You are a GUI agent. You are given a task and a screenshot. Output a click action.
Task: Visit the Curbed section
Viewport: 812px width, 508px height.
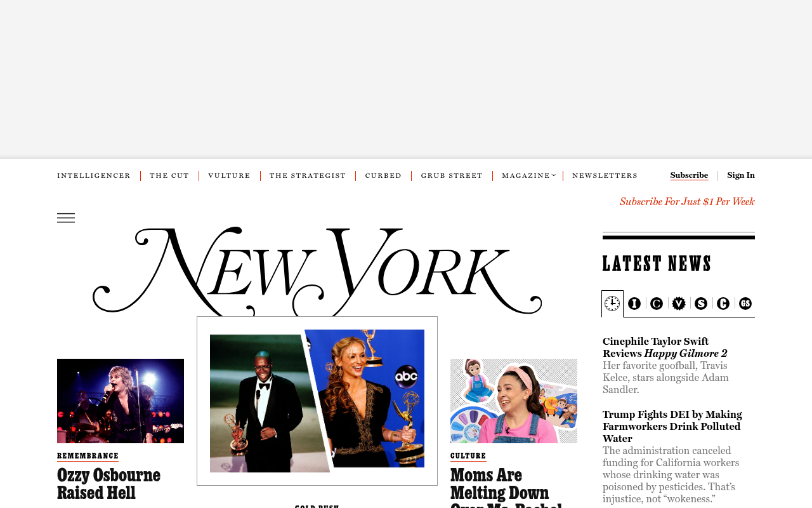coord(383,176)
